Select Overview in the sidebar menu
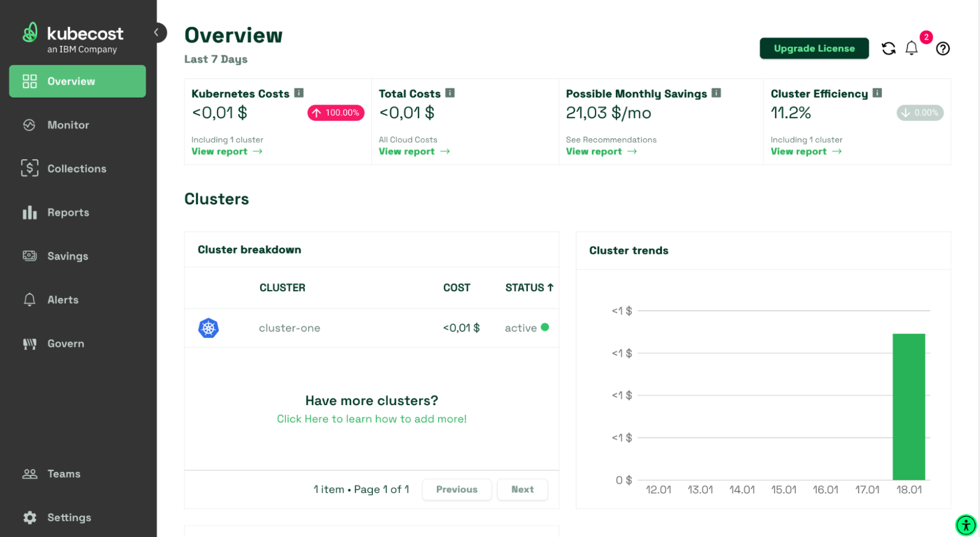Screen dimensions: 980x537 coord(77,81)
